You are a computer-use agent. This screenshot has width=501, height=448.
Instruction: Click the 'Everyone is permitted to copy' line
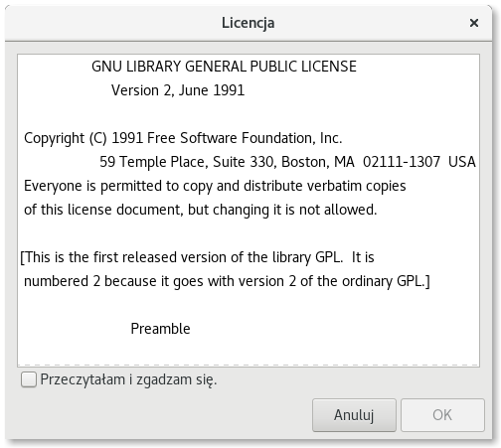[215, 186]
